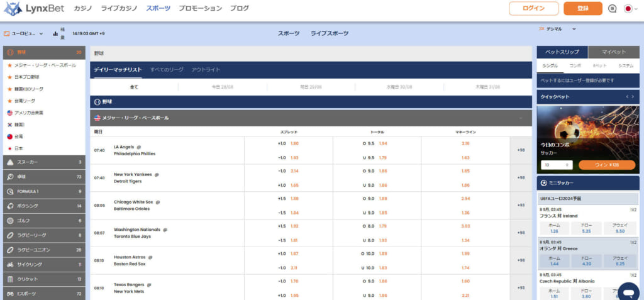
Task: Click the Taiwan flag in sidebar
Action: point(10,136)
